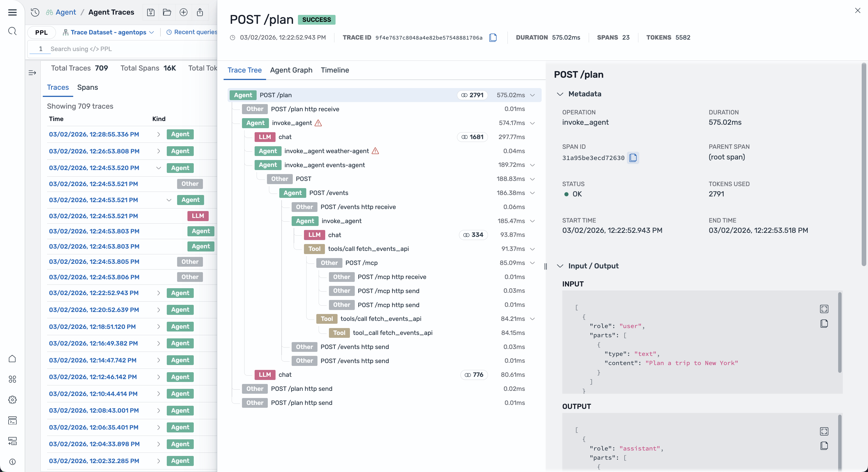Expand the INPUT code block fullscreen
Viewport: 868px width, 472px height.
(824, 309)
